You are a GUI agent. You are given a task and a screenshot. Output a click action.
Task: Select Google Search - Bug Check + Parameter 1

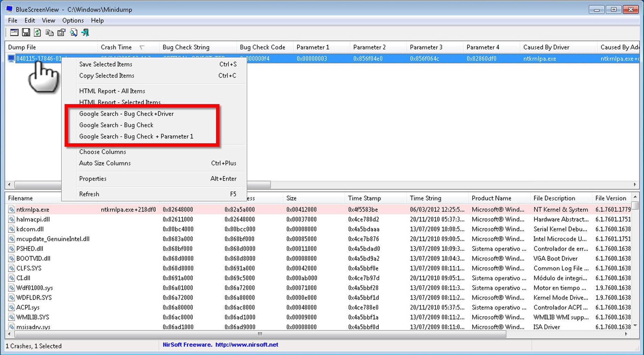coord(136,136)
